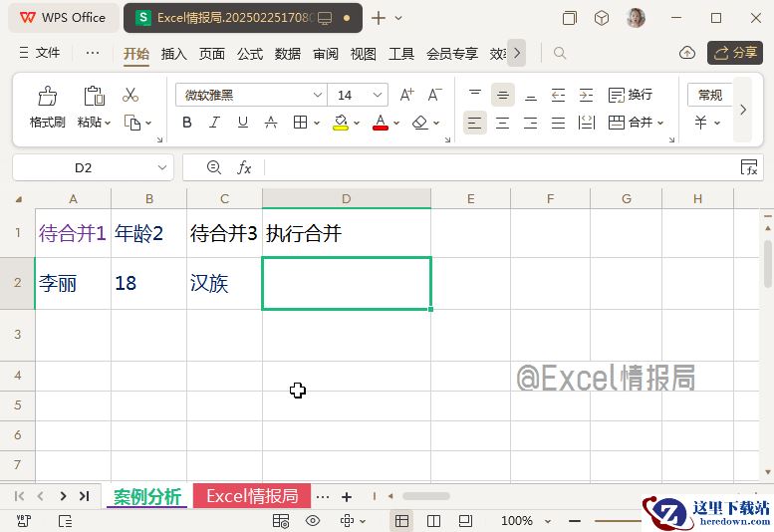This screenshot has width=774, height=532.
Task: Click the Paste (粘贴) clipboard icon
Action: coord(94,96)
